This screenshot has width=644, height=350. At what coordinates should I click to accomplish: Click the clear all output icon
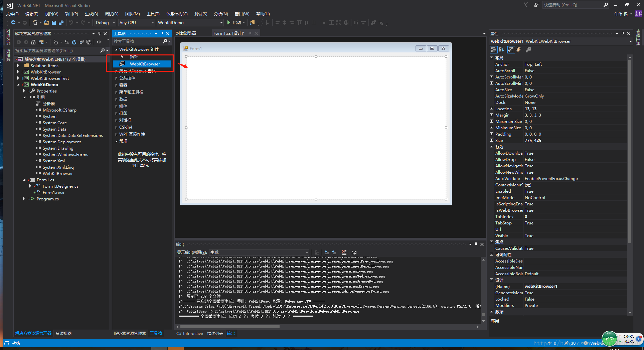(344, 252)
